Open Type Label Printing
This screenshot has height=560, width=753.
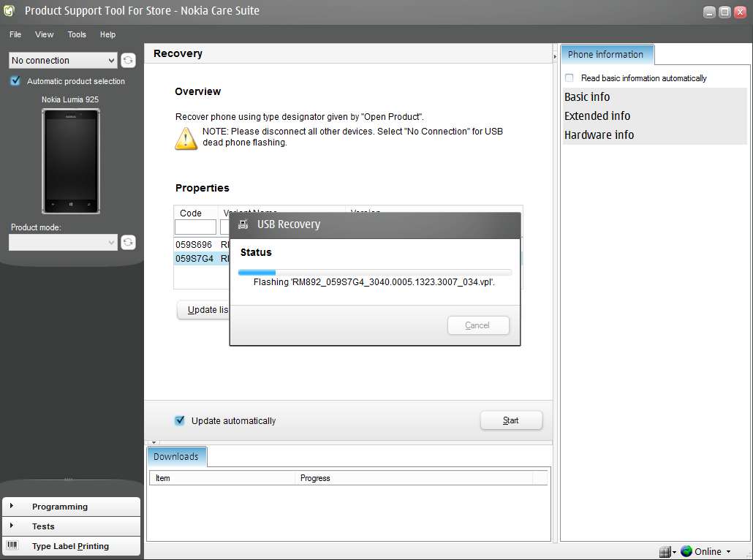71,546
